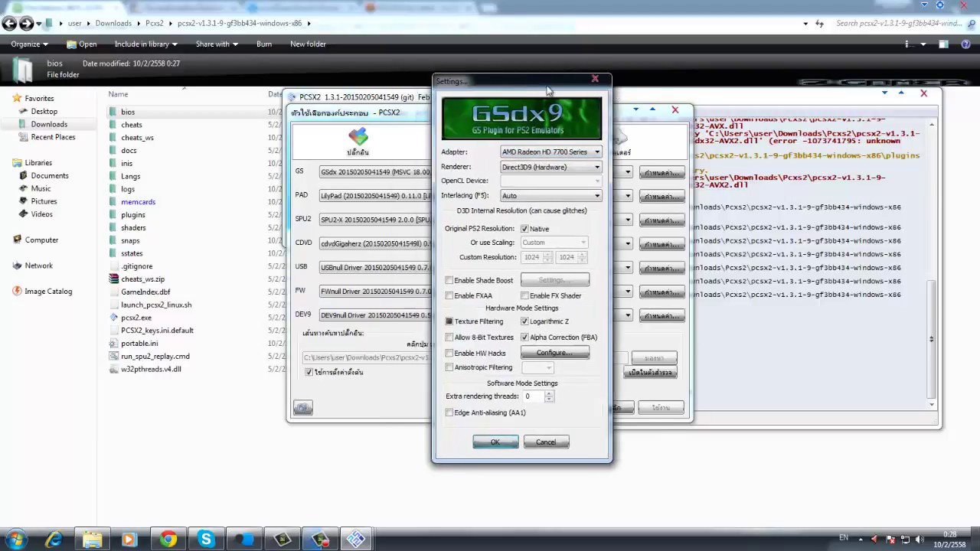Enable Edge Anti-aliasing (AA1) checkbox
Viewport: 980px width, 551px height.
click(449, 412)
